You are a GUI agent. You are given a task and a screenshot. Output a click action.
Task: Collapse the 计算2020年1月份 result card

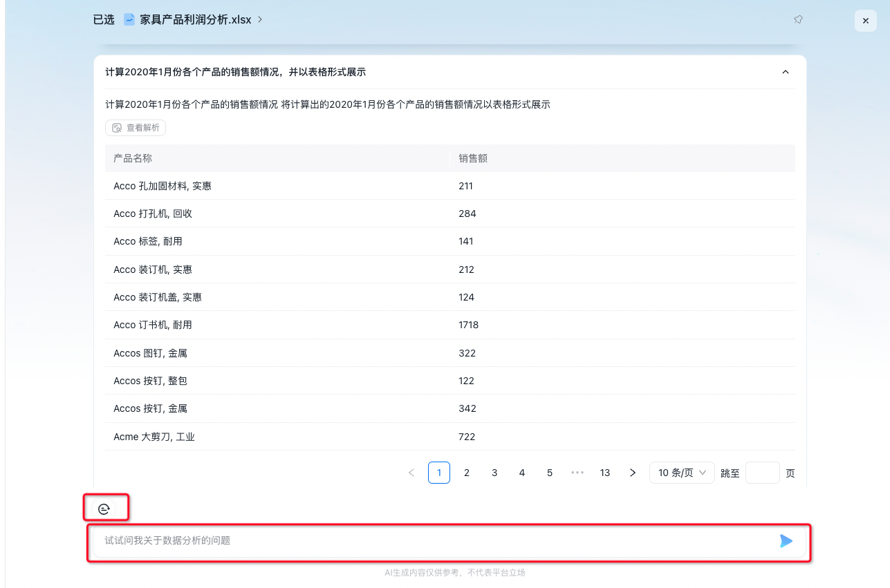tap(785, 72)
